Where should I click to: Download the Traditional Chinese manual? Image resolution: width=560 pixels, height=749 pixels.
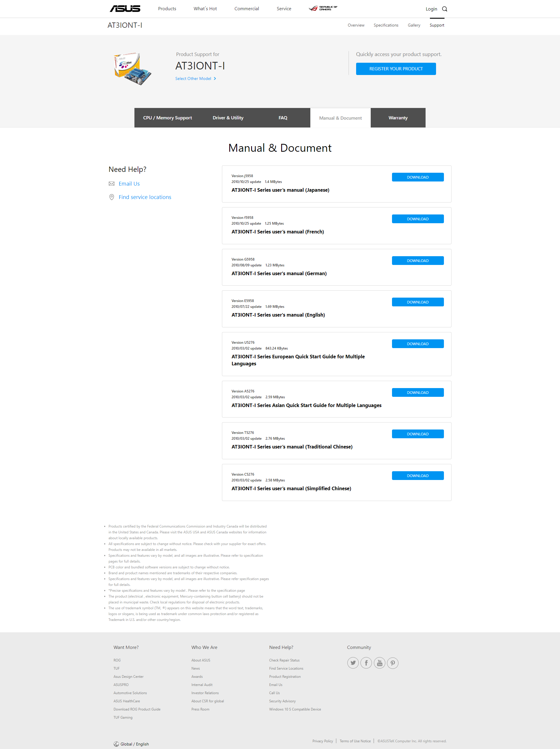[417, 434]
